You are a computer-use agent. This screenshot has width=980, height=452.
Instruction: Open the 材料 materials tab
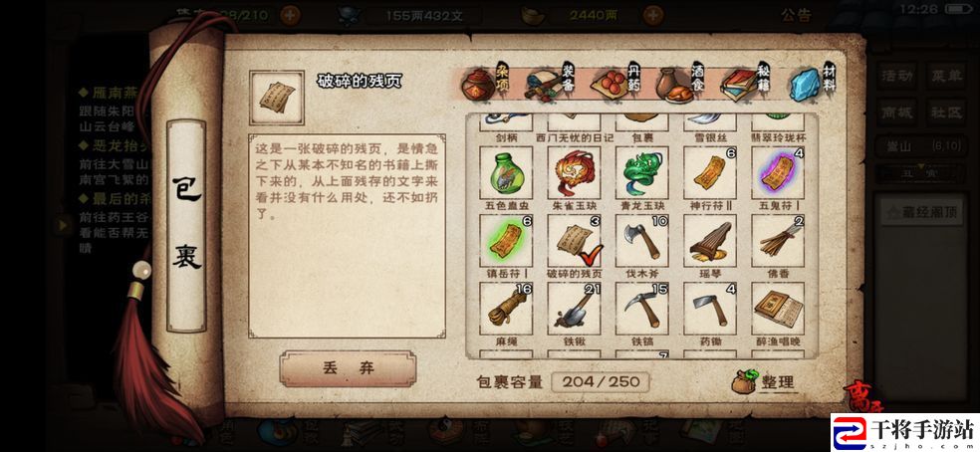pyautogui.click(x=813, y=83)
